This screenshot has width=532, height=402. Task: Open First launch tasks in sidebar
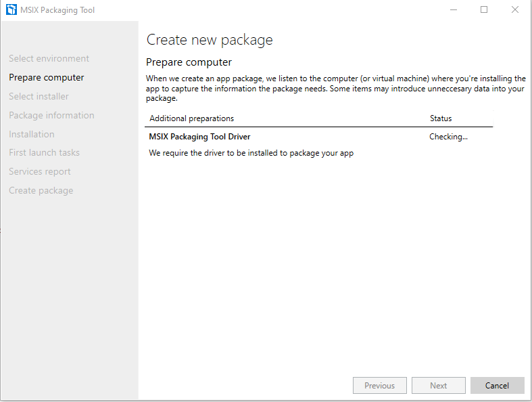pos(44,153)
